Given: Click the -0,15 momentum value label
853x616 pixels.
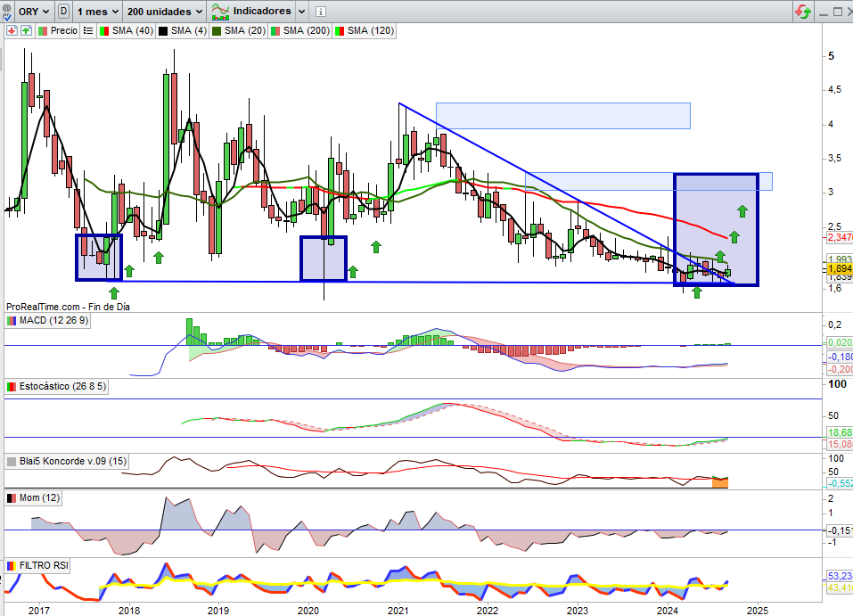Looking at the screenshot, I should coord(840,530).
